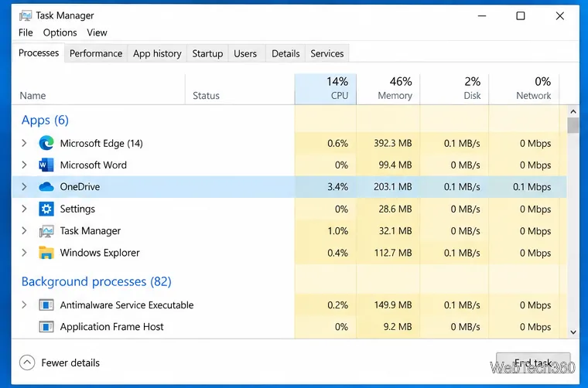
Task: Click the Application Frame Host icon
Action: point(46,327)
